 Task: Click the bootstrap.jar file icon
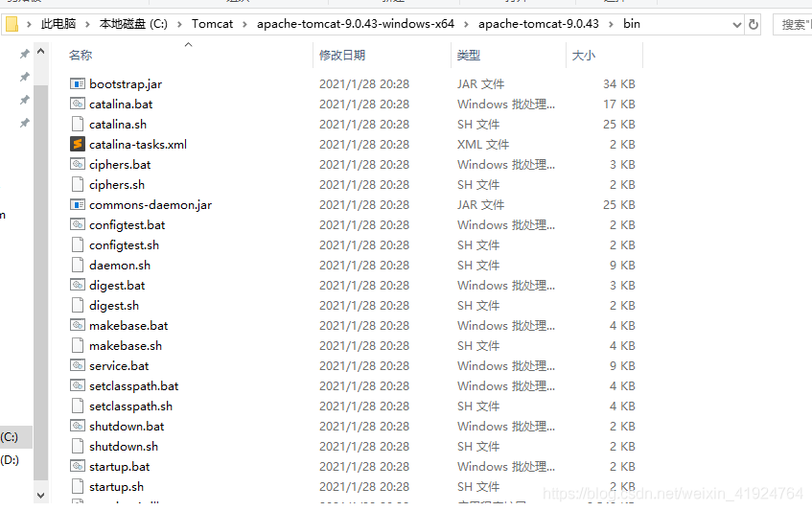[x=77, y=83]
